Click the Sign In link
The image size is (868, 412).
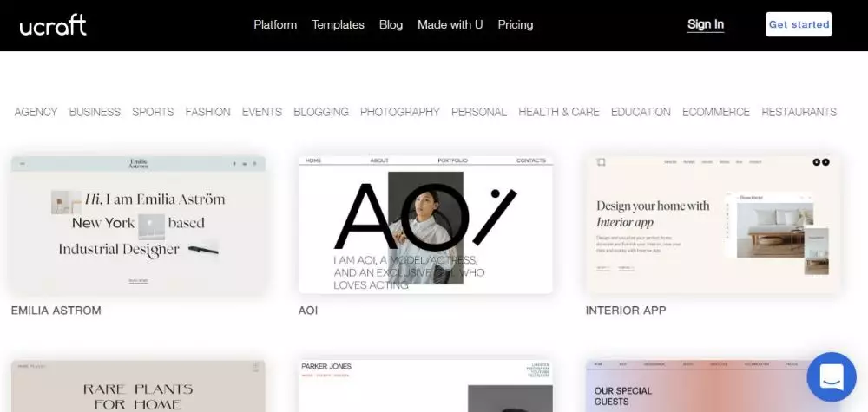coord(705,25)
